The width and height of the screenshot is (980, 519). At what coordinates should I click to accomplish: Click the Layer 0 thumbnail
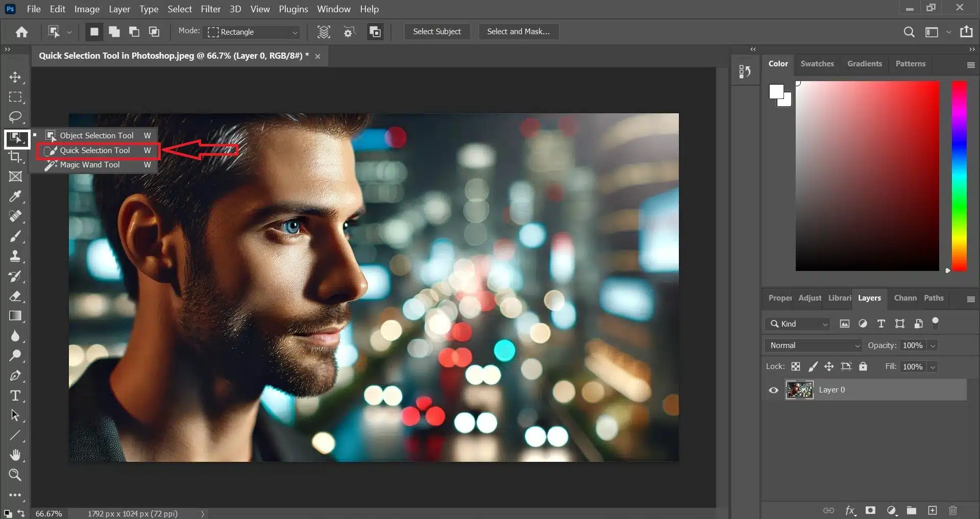tap(800, 390)
